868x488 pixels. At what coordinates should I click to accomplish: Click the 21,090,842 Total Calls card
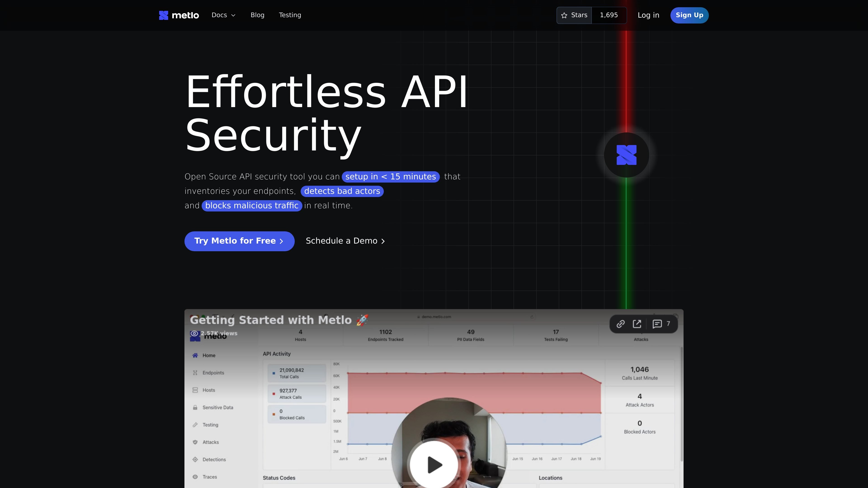tap(297, 373)
